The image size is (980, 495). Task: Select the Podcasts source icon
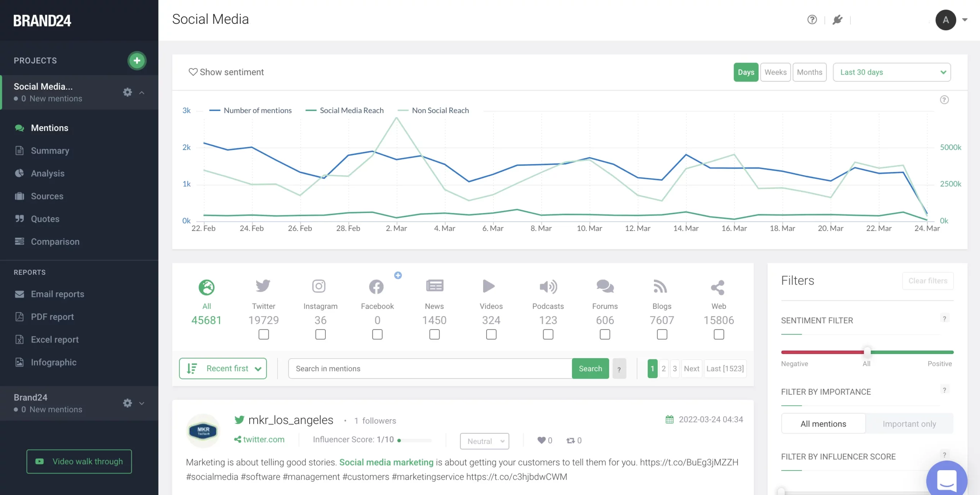click(x=548, y=286)
